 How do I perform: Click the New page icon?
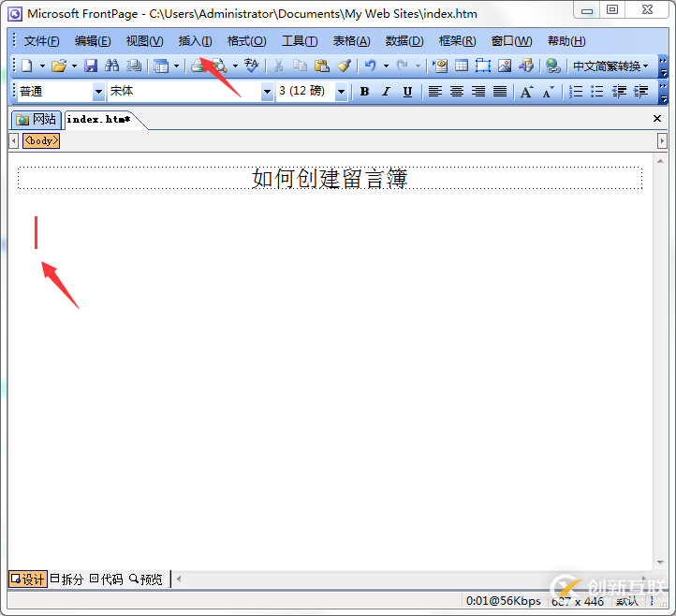click(x=27, y=66)
